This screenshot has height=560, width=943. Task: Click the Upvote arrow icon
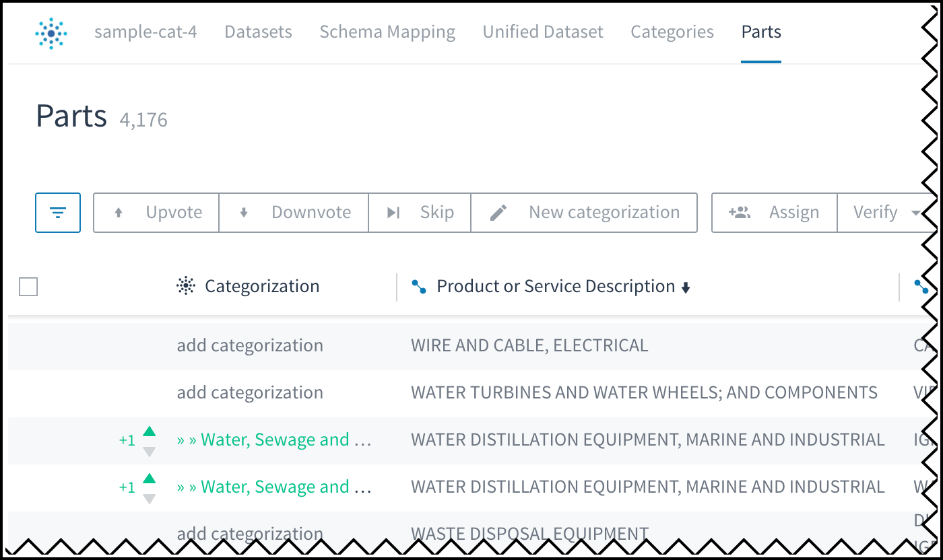pyautogui.click(x=119, y=213)
